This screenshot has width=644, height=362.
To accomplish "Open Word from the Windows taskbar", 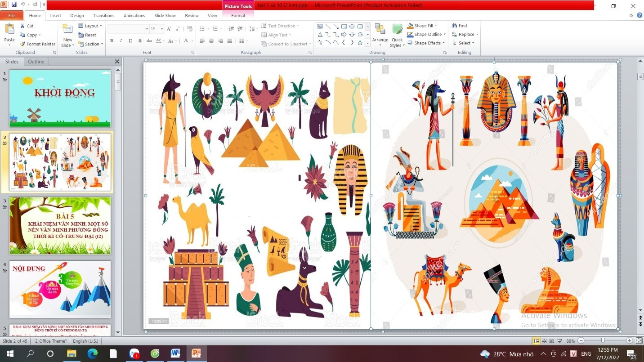I will (x=175, y=353).
